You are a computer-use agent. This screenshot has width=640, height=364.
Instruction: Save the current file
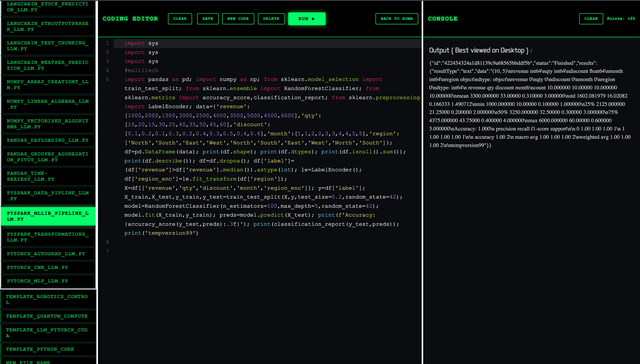coord(208,19)
